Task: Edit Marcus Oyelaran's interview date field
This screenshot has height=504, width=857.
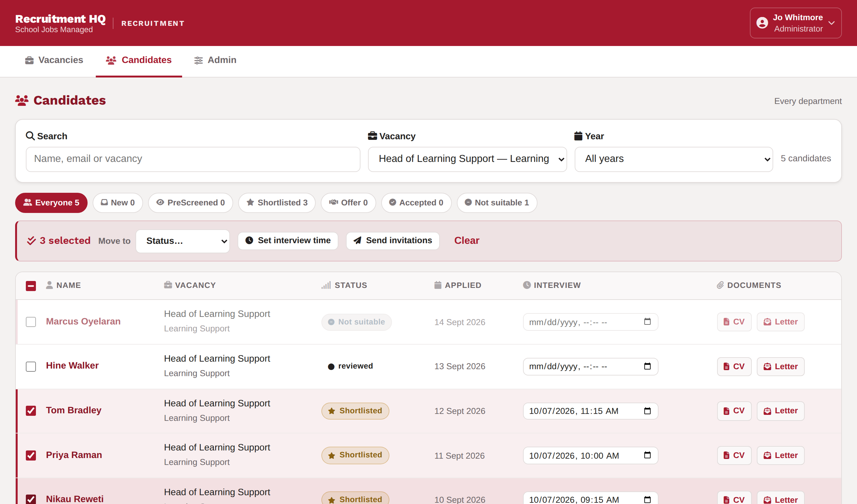Action: point(590,322)
